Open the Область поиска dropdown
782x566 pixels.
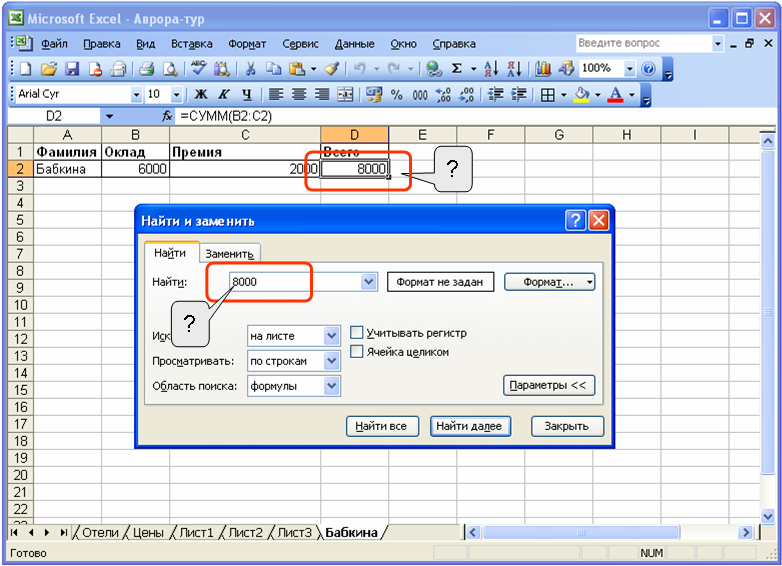click(x=332, y=386)
